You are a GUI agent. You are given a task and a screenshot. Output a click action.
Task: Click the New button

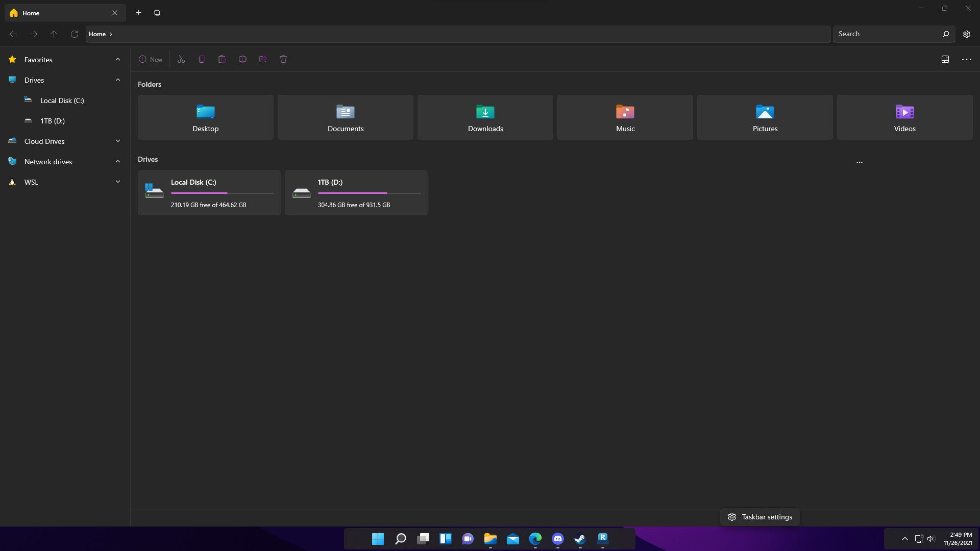(151, 59)
